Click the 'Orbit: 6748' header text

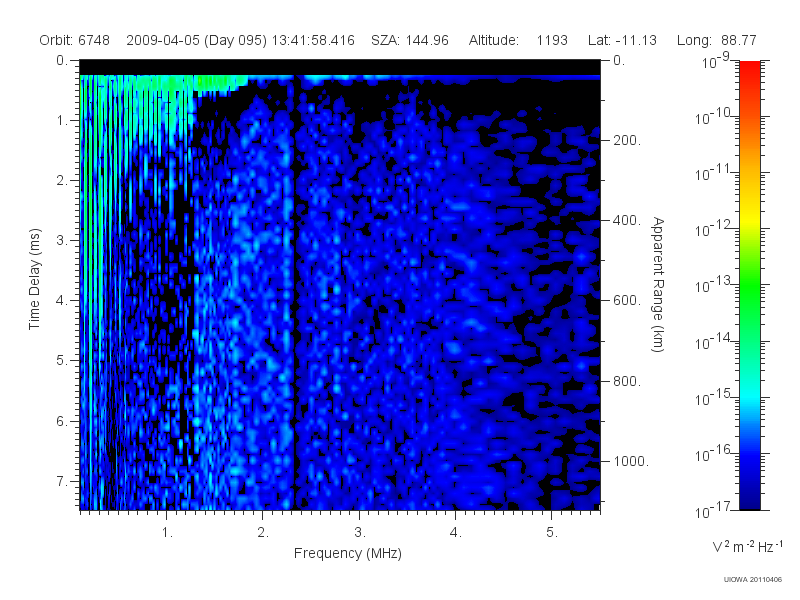point(74,40)
